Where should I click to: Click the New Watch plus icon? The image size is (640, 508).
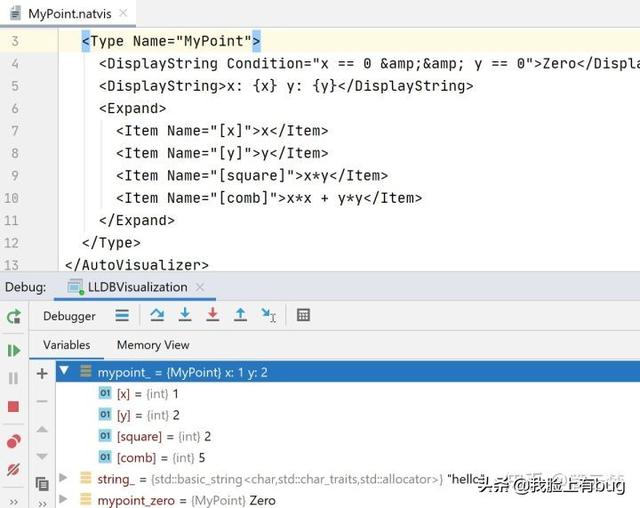pyautogui.click(x=42, y=373)
